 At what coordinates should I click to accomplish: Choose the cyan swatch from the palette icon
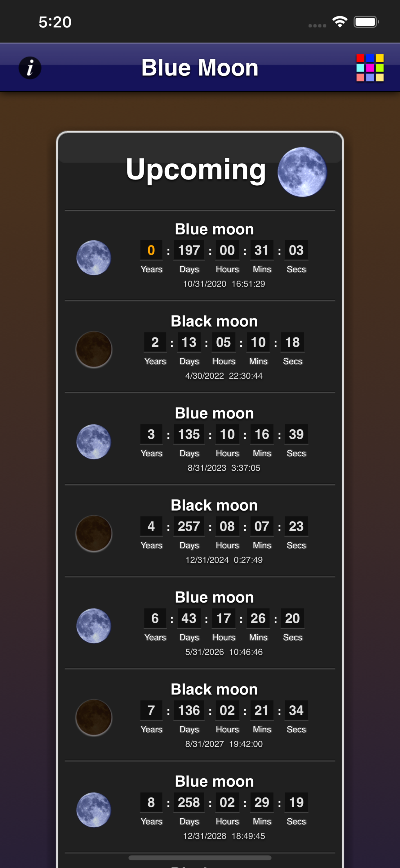click(x=360, y=68)
